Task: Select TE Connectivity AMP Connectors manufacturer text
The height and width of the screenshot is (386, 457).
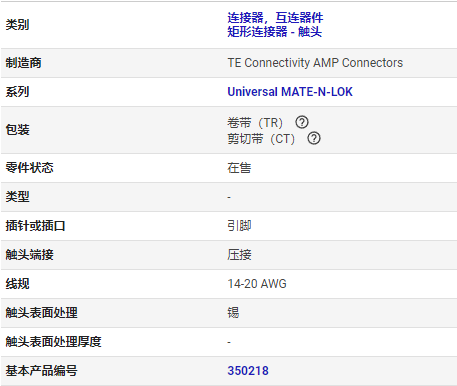Action: coord(315,63)
